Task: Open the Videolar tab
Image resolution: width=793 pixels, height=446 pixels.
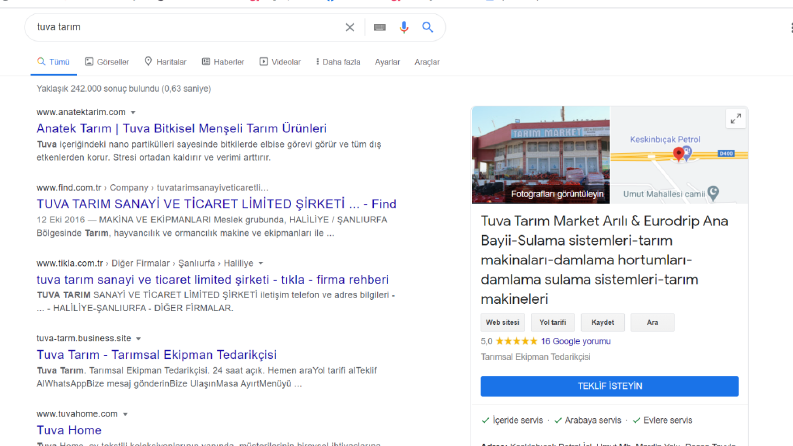Action: pyautogui.click(x=280, y=62)
